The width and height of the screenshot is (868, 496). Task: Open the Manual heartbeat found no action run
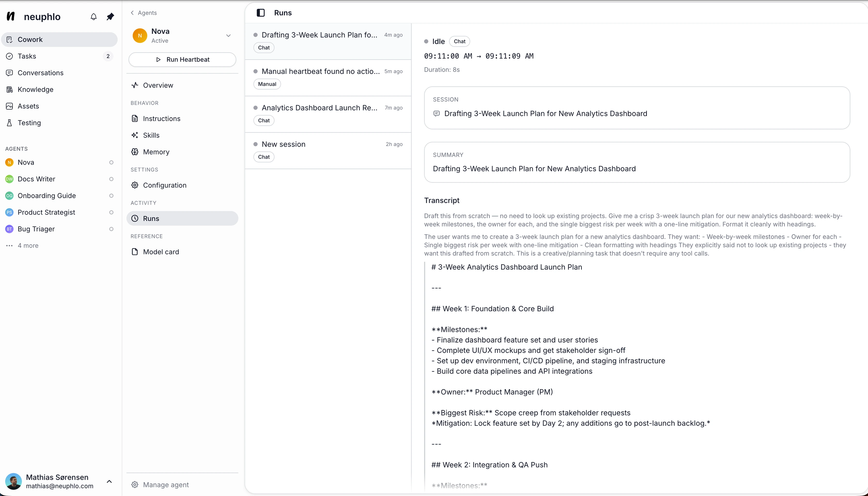pos(328,78)
